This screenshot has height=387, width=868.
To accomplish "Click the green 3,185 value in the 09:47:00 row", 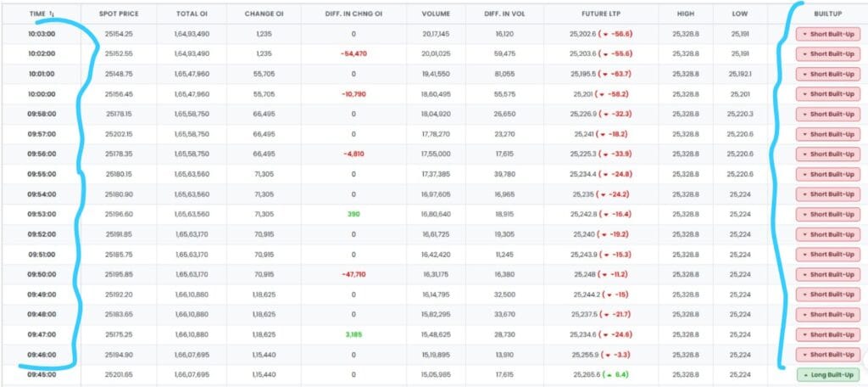I will 353,335.
